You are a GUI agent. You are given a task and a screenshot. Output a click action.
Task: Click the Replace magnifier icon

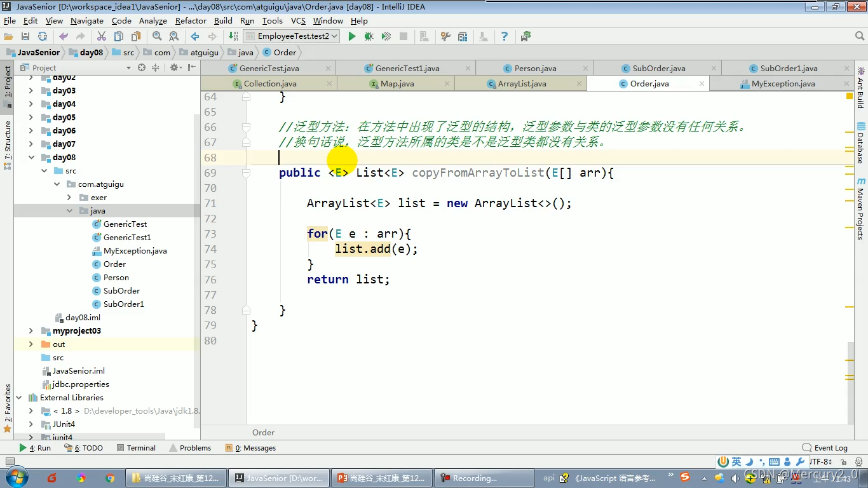pos(173,36)
